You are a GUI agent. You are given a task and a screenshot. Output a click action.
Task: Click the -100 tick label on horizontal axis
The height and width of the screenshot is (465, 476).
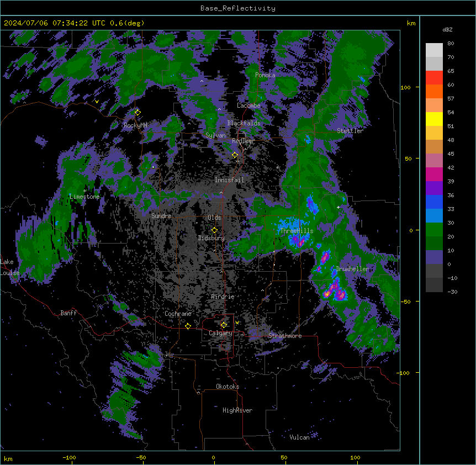(x=70, y=457)
